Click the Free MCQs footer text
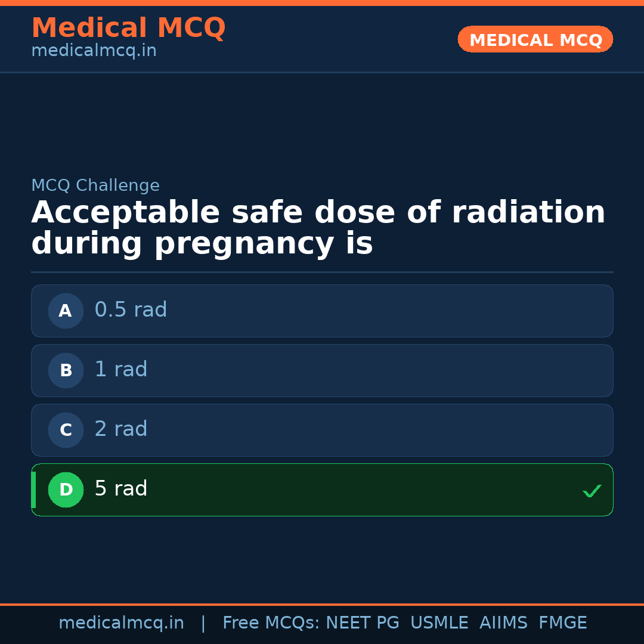Image resolution: width=644 pixels, height=644 pixels. (x=271, y=623)
